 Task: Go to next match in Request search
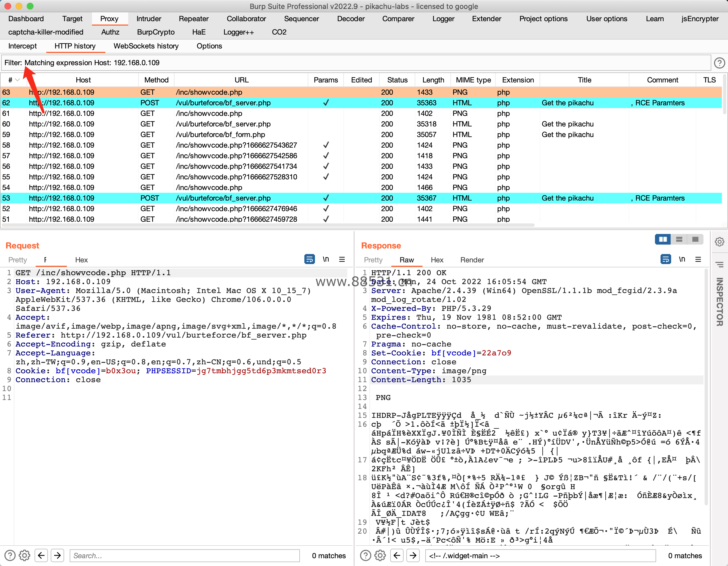[x=58, y=555]
